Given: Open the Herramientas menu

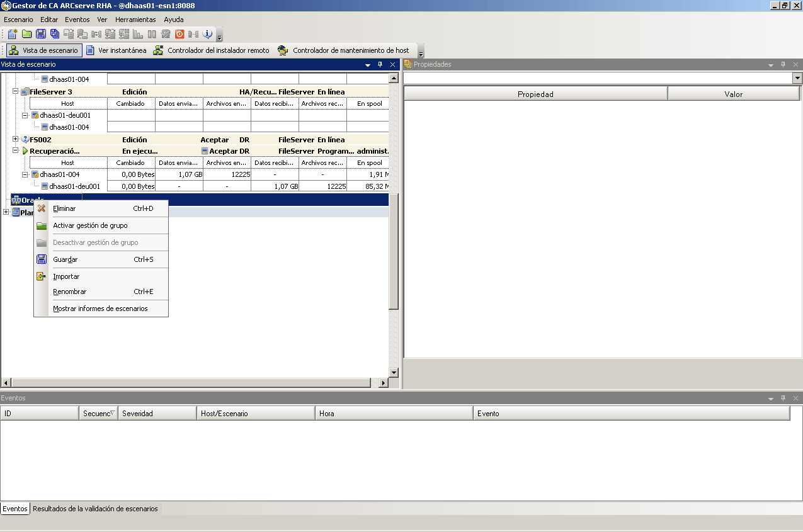Looking at the screenshot, I should click(135, 20).
